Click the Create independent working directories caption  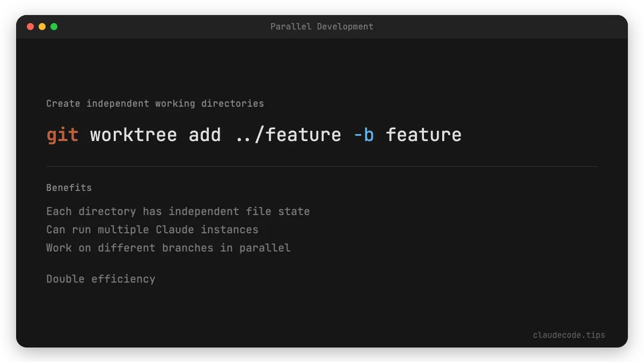pyautogui.click(x=155, y=103)
